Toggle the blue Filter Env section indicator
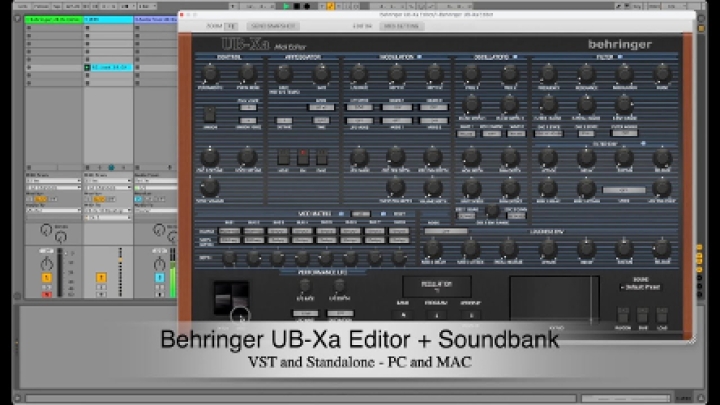This screenshot has height=405, width=720. (643, 144)
